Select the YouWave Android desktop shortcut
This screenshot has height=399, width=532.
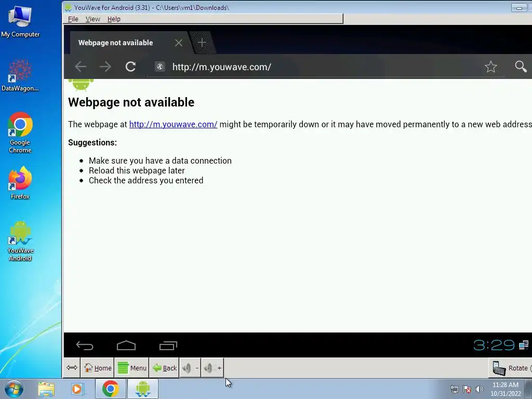pos(20,241)
